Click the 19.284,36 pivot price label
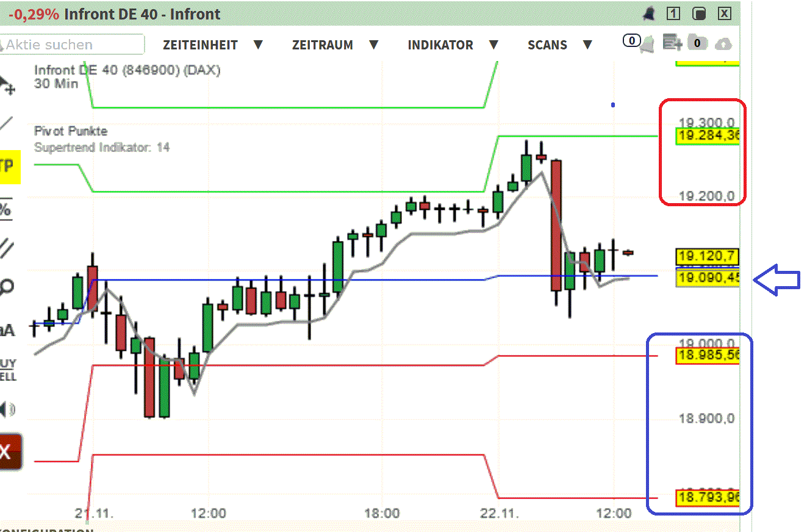The image size is (807, 532). [708, 135]
